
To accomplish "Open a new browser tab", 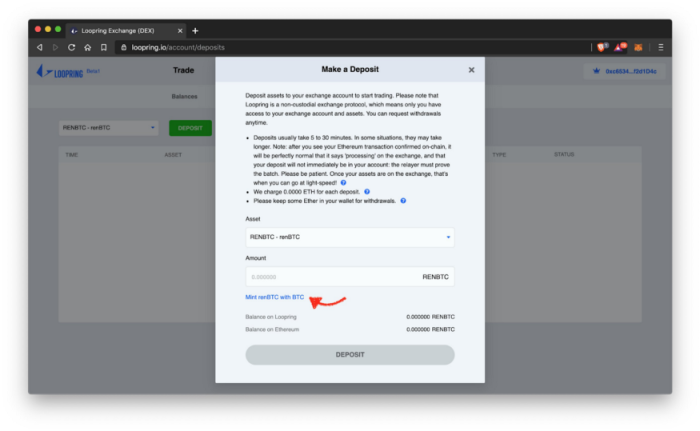I will pyautogui.click(x=195, y=31).
